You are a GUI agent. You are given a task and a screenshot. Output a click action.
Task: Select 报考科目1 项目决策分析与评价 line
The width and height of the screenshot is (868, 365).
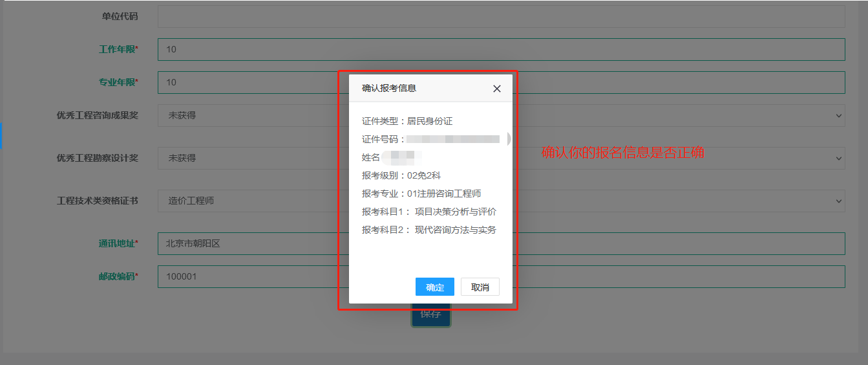click(x=429, y=212)
